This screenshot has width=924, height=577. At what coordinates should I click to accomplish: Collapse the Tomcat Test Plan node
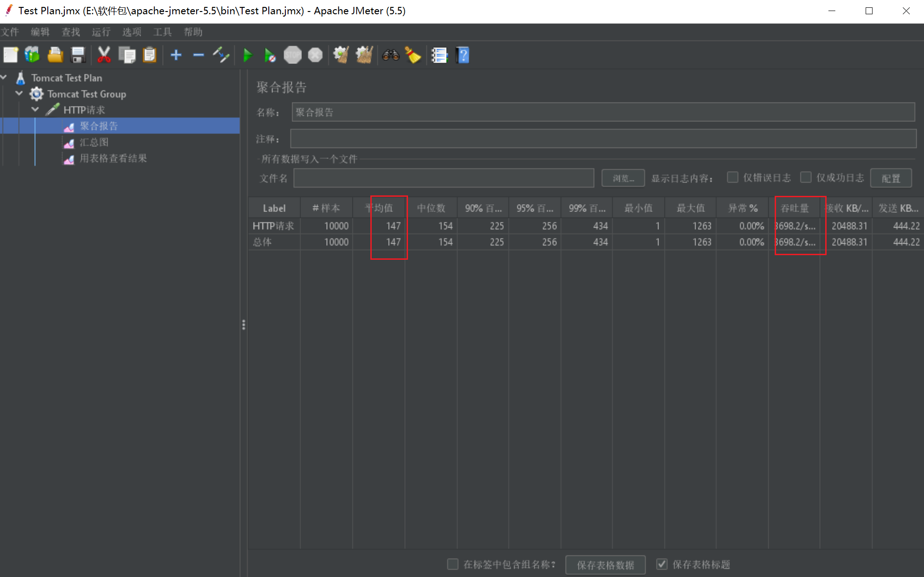pos(4,77)
